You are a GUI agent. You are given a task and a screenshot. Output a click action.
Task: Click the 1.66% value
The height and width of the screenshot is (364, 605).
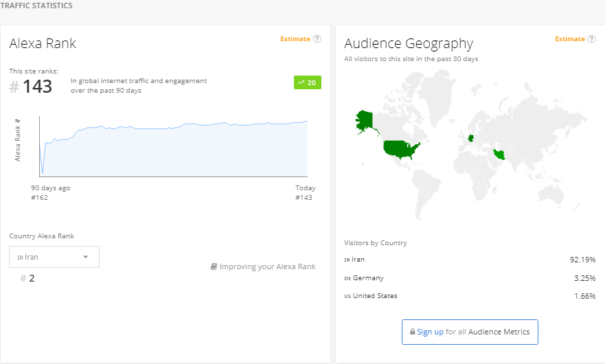point(584,296)
